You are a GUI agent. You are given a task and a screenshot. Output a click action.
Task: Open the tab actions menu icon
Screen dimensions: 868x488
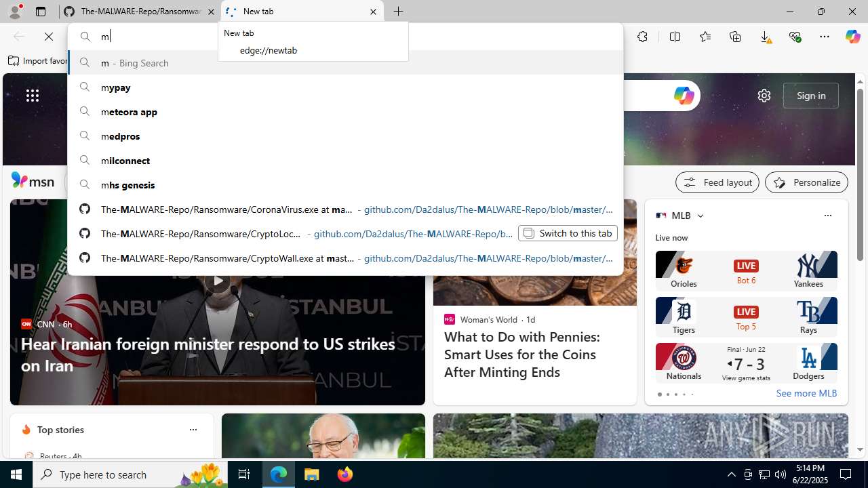pyautogui.click(x=41, y=12)
